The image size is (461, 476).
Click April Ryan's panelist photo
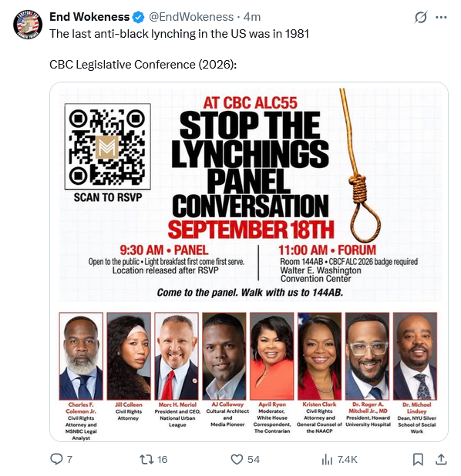pyautogui.click(x=272, y=356)
